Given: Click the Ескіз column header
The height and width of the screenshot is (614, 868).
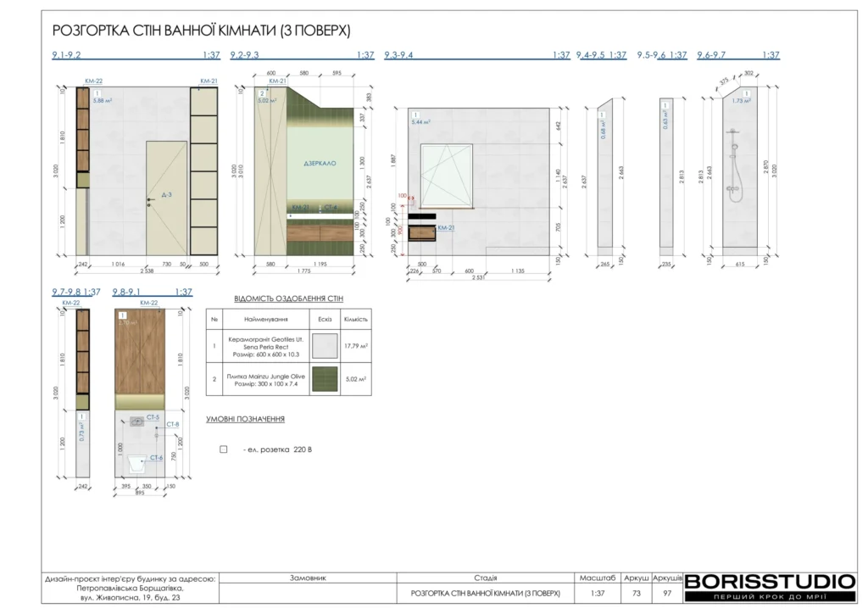Looking at the screenshot, I should [x=325, y=320].
